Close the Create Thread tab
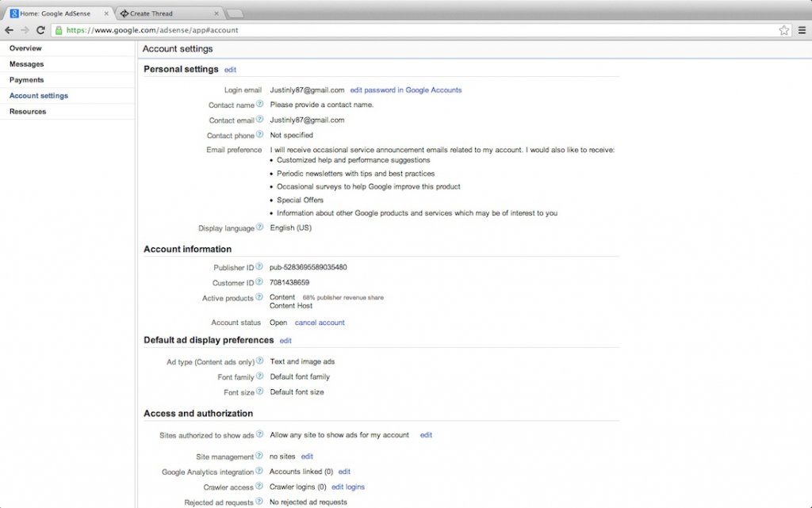 [x=216, y=13]
